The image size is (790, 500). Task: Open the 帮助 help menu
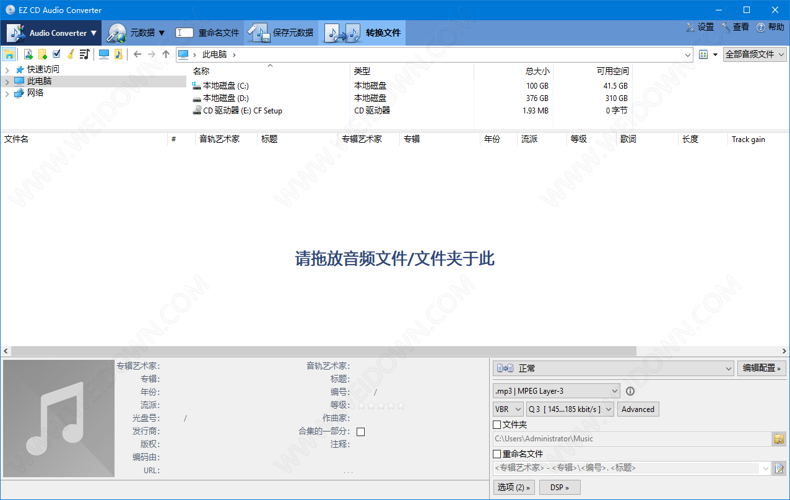pyautogui.click(x=770, y=27)
